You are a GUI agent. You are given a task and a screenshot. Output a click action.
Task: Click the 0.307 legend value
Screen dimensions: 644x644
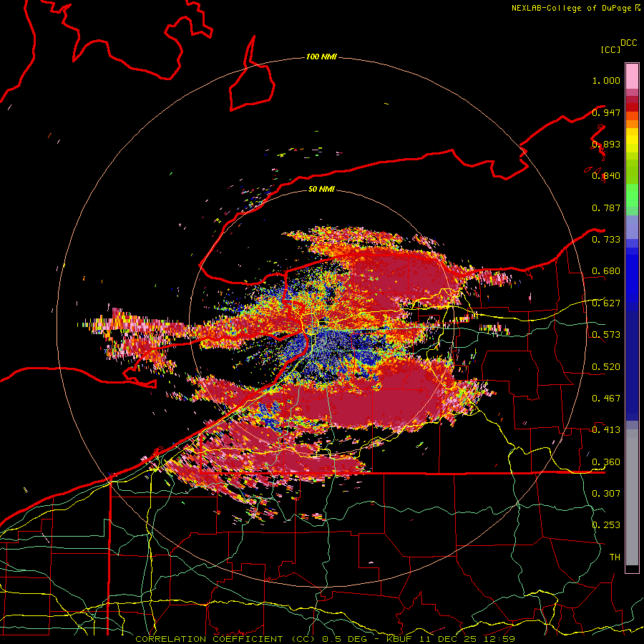point(606,494)
